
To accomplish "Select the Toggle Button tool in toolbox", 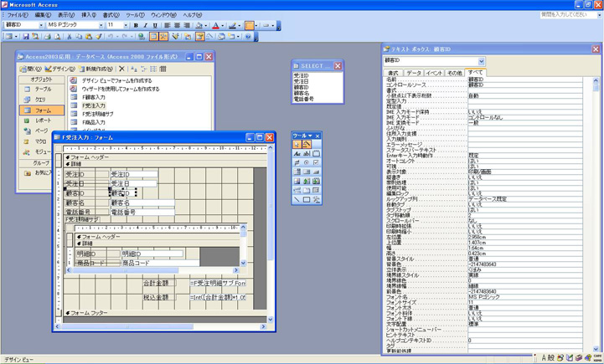I will pyautogui.click(x=297, y=162).
